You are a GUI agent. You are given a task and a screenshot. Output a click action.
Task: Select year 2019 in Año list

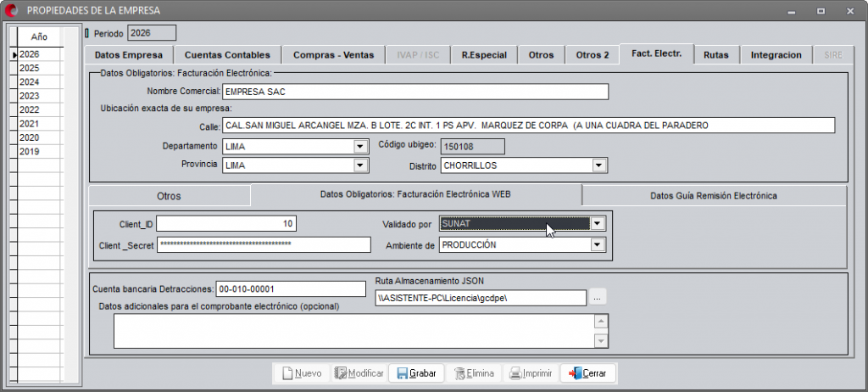[x=40, y=151]
